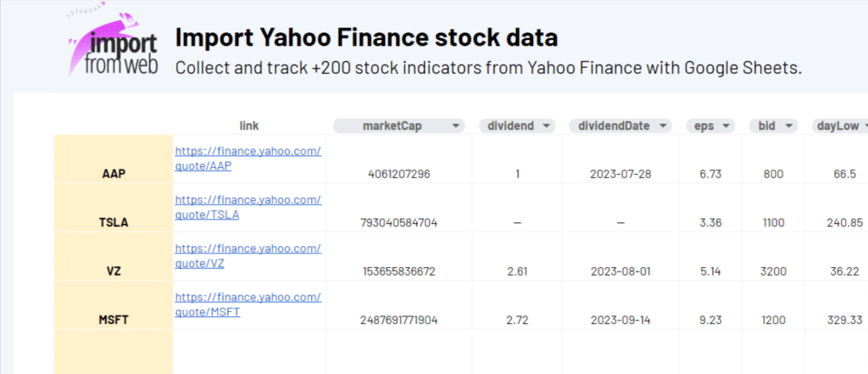
Task: Click the MSFT Yahoo Finance link
Action: 248,304
